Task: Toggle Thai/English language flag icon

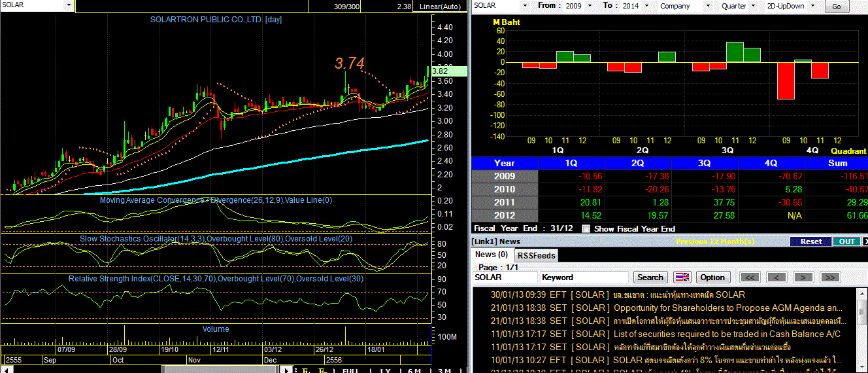Action: click(682, 277)
